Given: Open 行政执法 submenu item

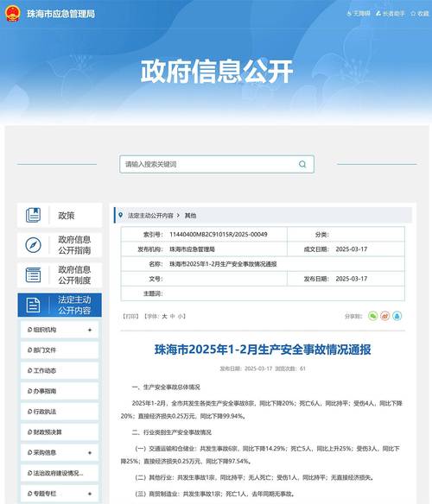Looking at the screenshot, I should pos(60,412).
